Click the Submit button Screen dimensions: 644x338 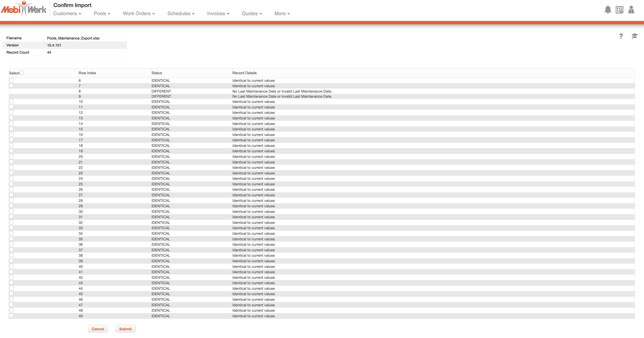pos(125,329)
